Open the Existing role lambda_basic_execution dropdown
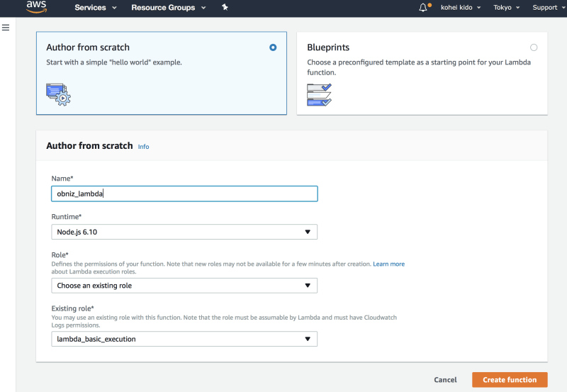 click(x=184, y=339)
